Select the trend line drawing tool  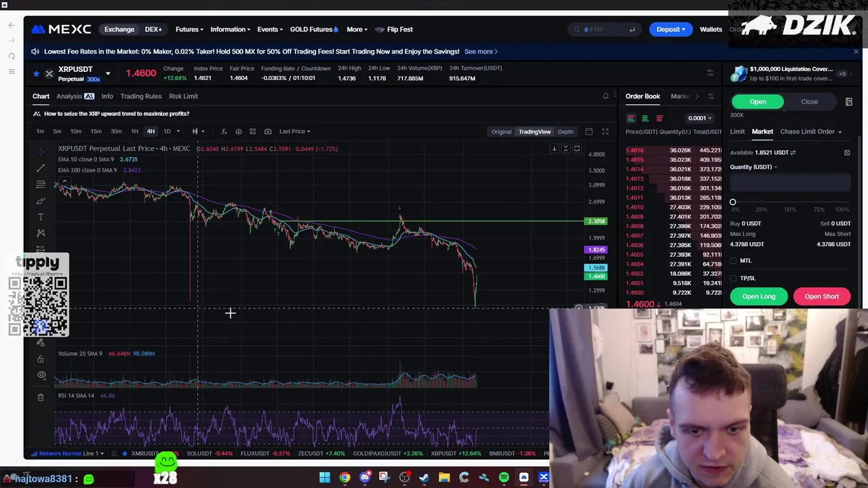[41, 168]
